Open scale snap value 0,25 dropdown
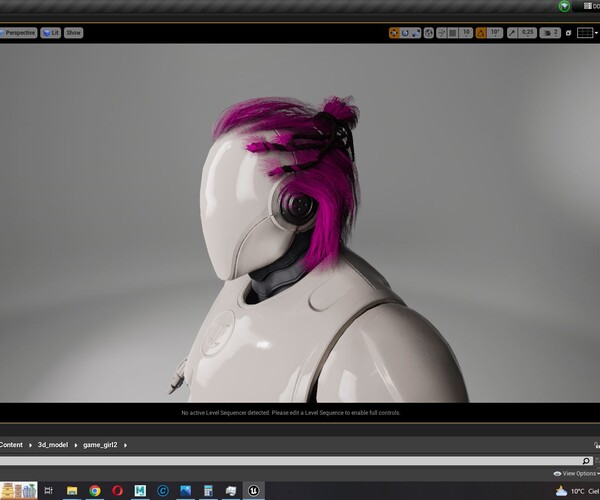The height and width of the screenshot is (500, 600). (x=528, y=33)
